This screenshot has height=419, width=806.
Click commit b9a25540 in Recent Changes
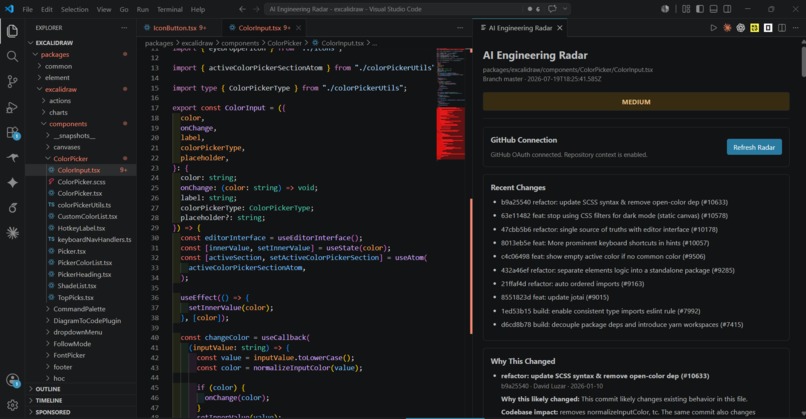click(614, 202)
